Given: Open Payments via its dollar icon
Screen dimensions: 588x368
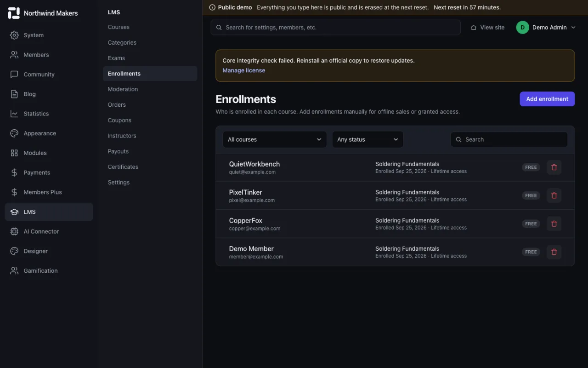Looking at the screenshot, I should tap(14, 172).
